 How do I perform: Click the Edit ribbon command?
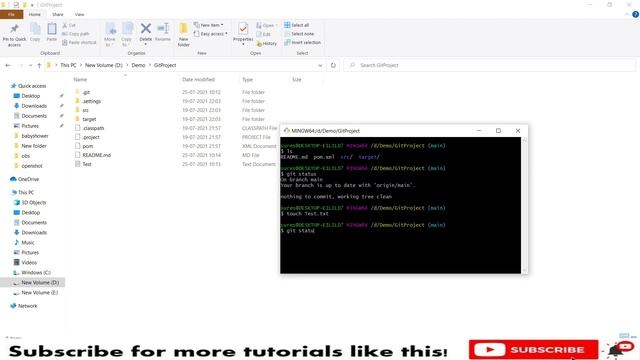point(264,34)
